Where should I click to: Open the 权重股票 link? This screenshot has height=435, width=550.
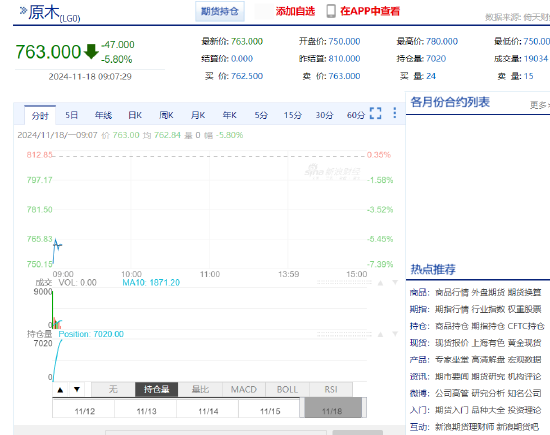[524, 309]
